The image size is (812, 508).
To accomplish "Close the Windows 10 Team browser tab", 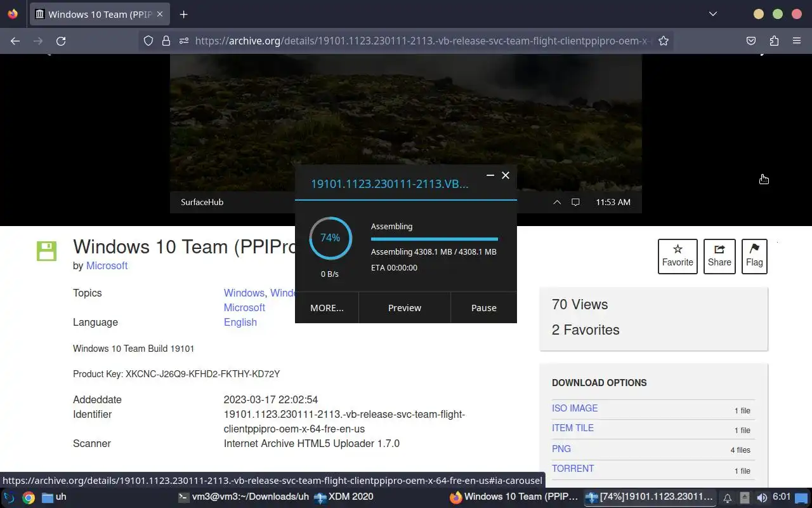I will point(160,14).
